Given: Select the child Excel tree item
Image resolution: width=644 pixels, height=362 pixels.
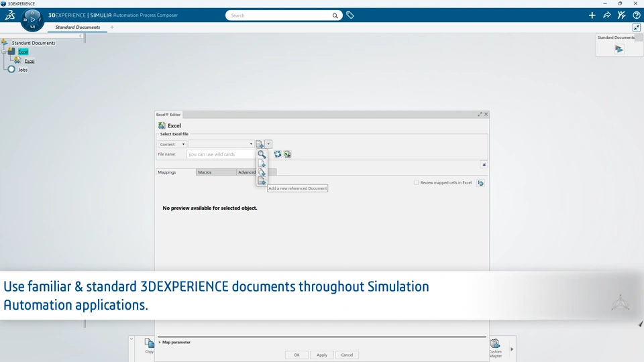Looking at the screenshot, I should tap(30, 61).
